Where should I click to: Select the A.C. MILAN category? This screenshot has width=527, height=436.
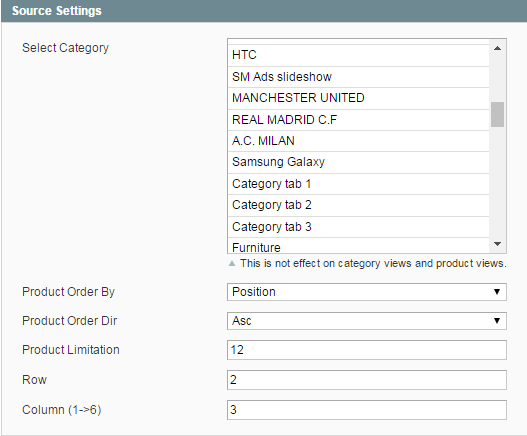tap(358, 141)
